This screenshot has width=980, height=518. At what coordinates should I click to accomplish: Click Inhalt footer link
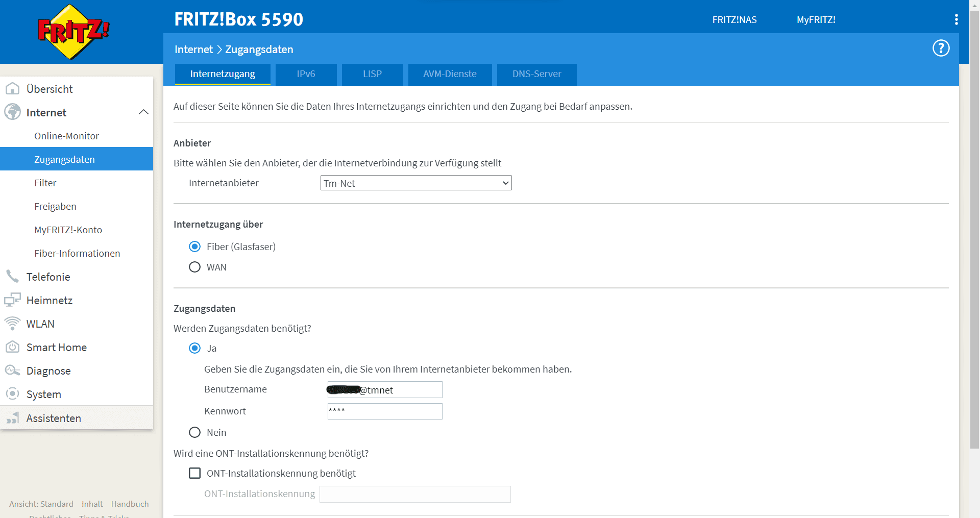click(92, 504)
